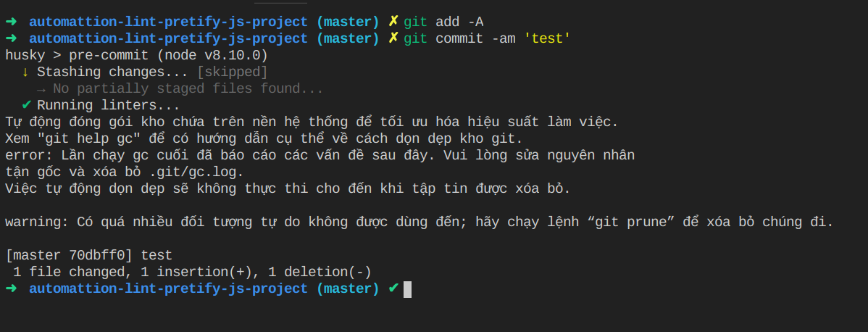Click the green checkmark before 'Running linters'
Image resolution: width=868 pixels, height=332 pixels.
pos(26,105)
